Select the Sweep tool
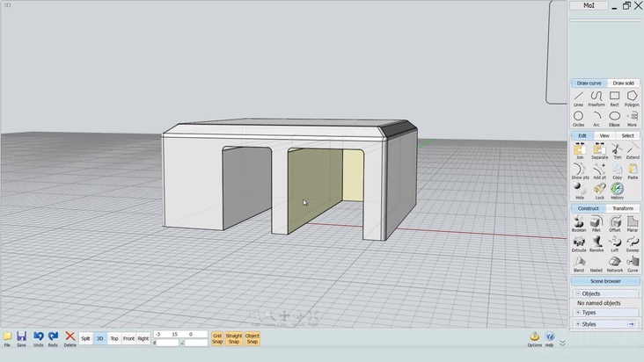This screenshot has height=362, width=644. [633, 244]
